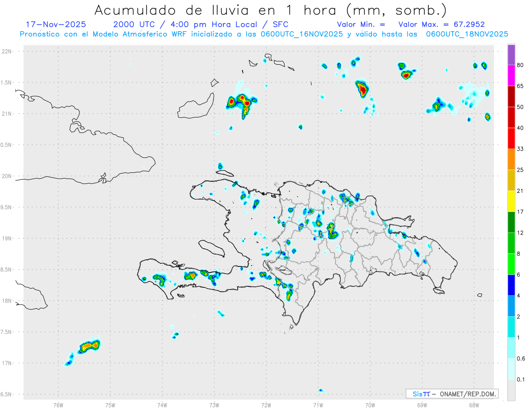Click the 76W longitude axis label
532x411 pixels.
pyautogui.click(x=58, y=405)
